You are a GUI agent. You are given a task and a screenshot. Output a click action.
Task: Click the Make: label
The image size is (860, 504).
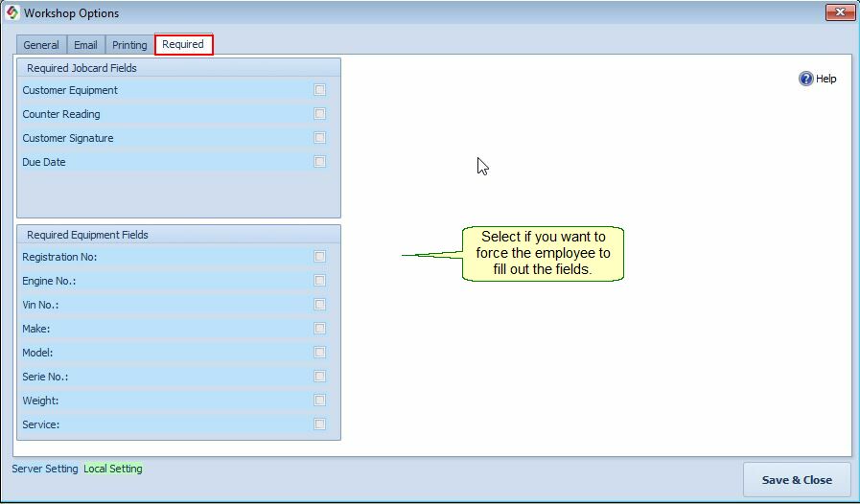(35, 329)
